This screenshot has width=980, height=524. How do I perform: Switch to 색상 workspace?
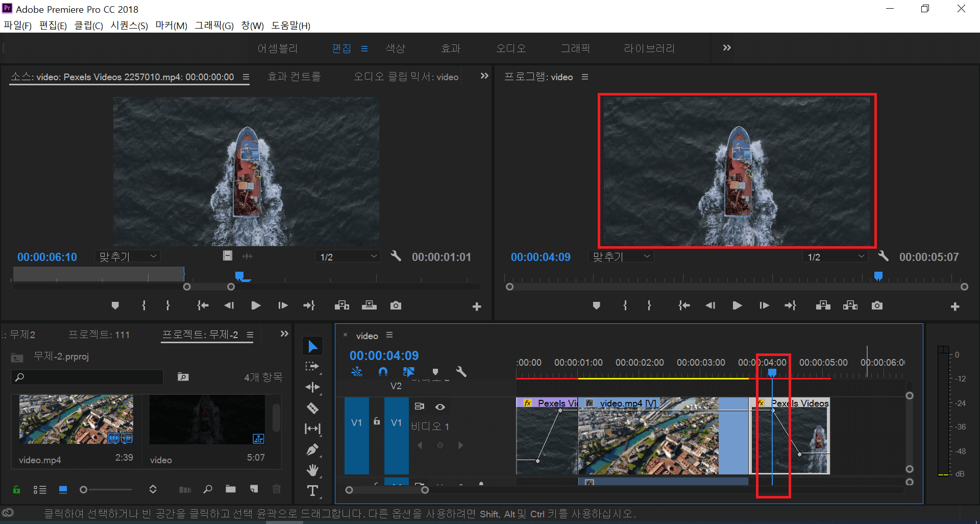[396, 48]
